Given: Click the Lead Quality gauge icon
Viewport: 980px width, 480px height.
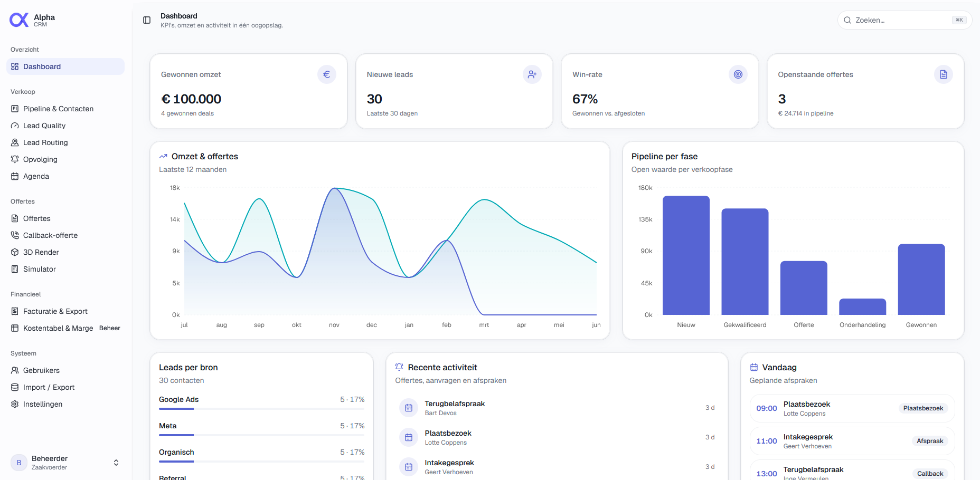Looking at the screenshot, I should tap(15, 126).
